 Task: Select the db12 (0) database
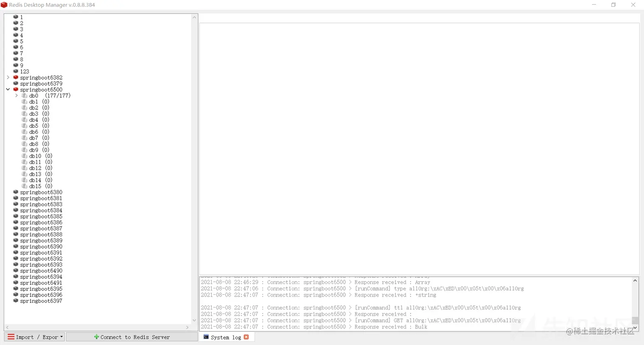pos(41,168)
